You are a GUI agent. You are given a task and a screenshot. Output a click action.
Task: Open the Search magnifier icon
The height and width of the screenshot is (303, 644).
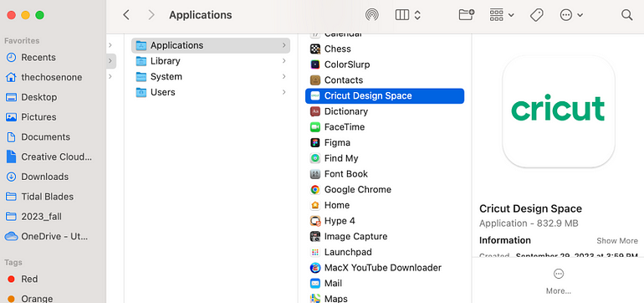tap(626, 15)
